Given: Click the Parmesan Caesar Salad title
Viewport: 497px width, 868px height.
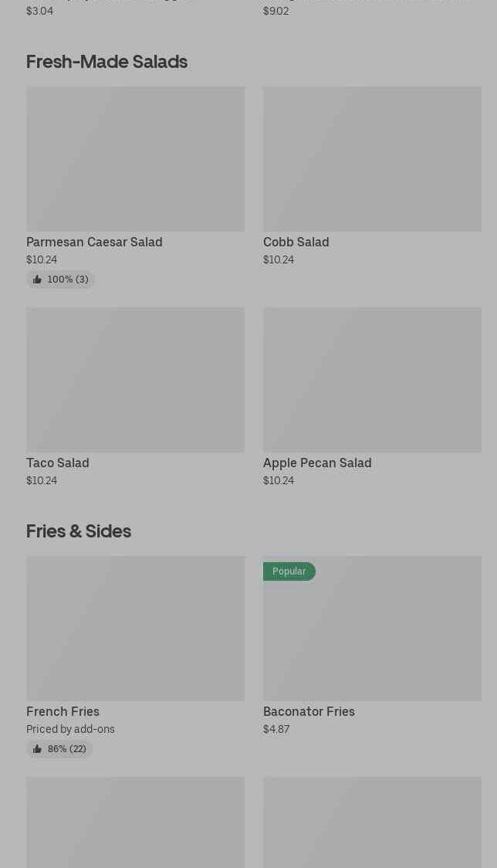Looking at the screenshot, I should tap(94, 242).
